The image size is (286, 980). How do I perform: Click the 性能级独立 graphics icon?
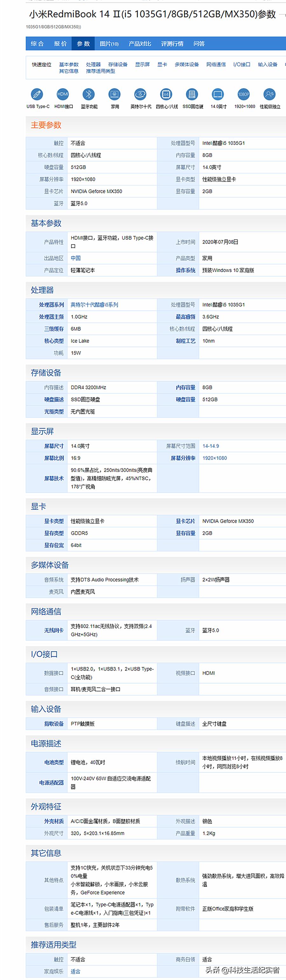click(270, 94)
